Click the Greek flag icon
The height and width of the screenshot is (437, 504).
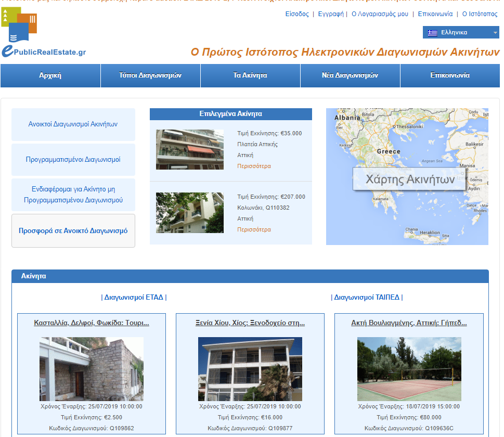click(432, 32)
